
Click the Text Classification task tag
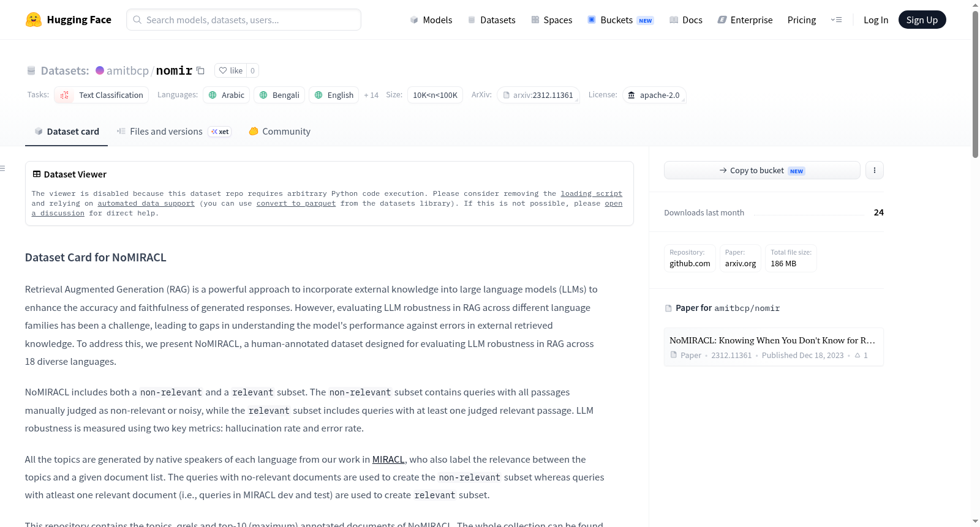tap(102, 95)
